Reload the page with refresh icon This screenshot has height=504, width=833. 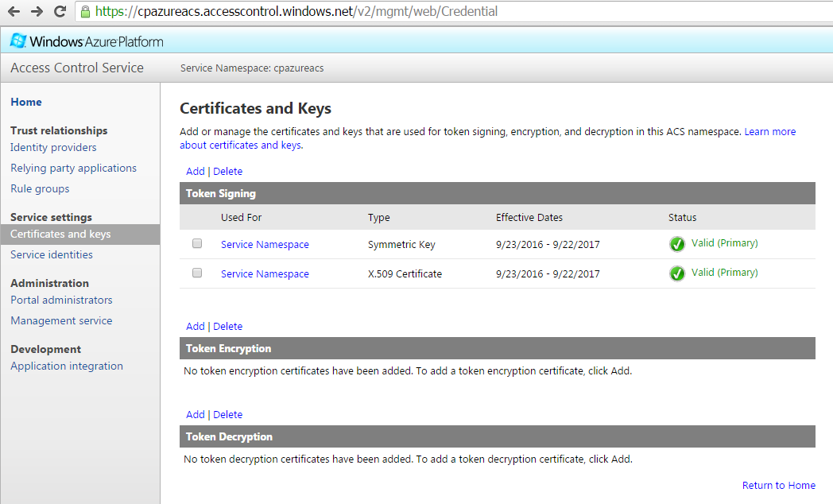60,11
